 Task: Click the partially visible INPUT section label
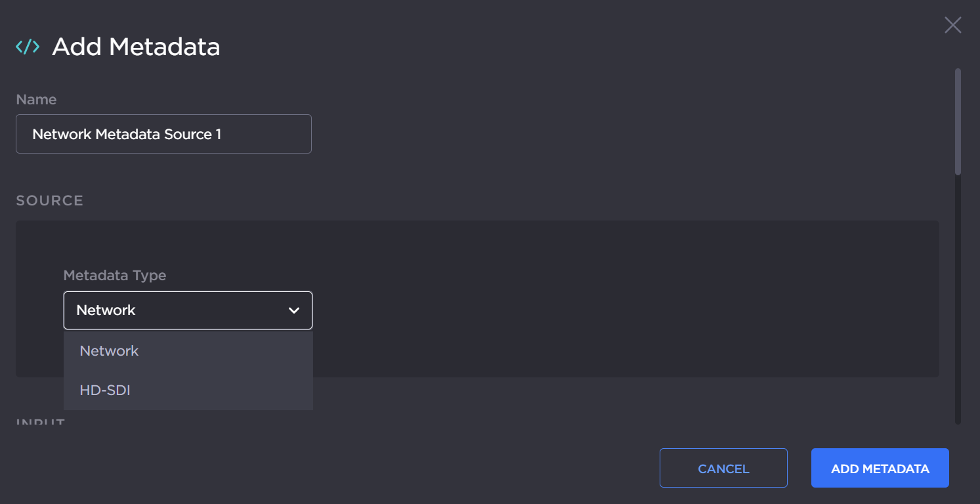pyautogui.click(x=39, y=421)
